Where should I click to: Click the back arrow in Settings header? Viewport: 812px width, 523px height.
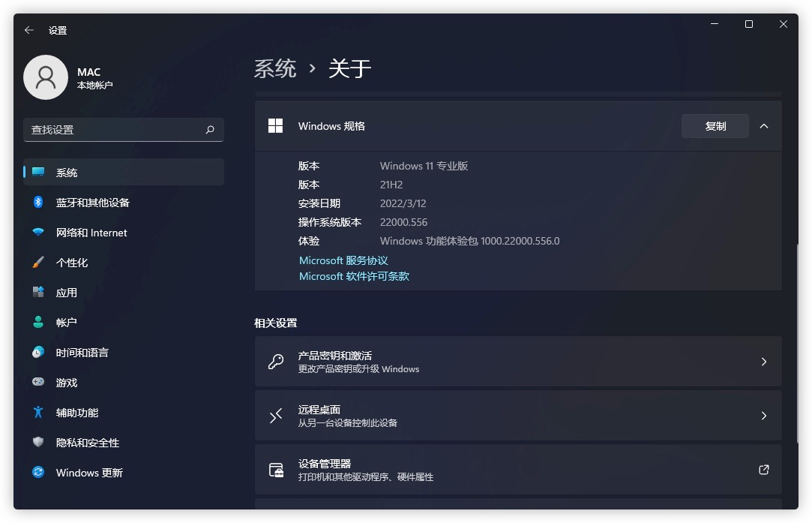coord(29,30)
